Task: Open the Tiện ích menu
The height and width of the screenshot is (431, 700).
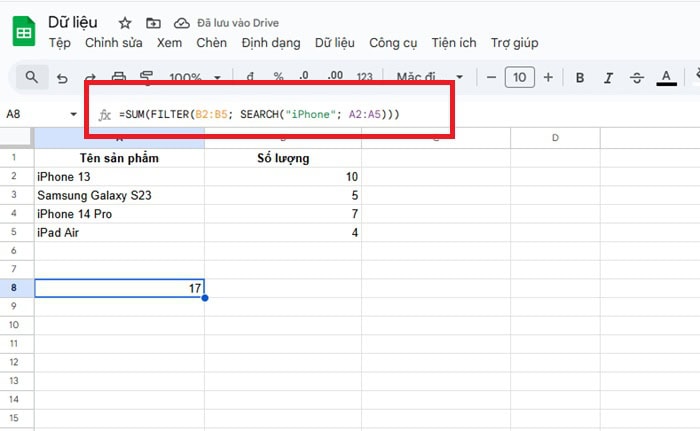Action: click(x=453, y=43)
